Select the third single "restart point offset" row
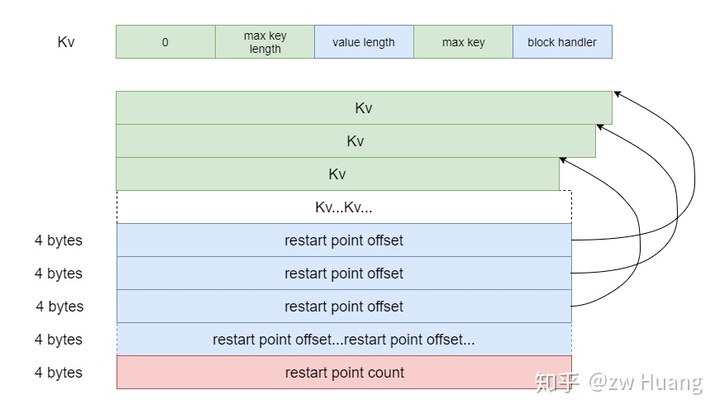The width and height of the screenshot is (720, 414). click(344, 306)
